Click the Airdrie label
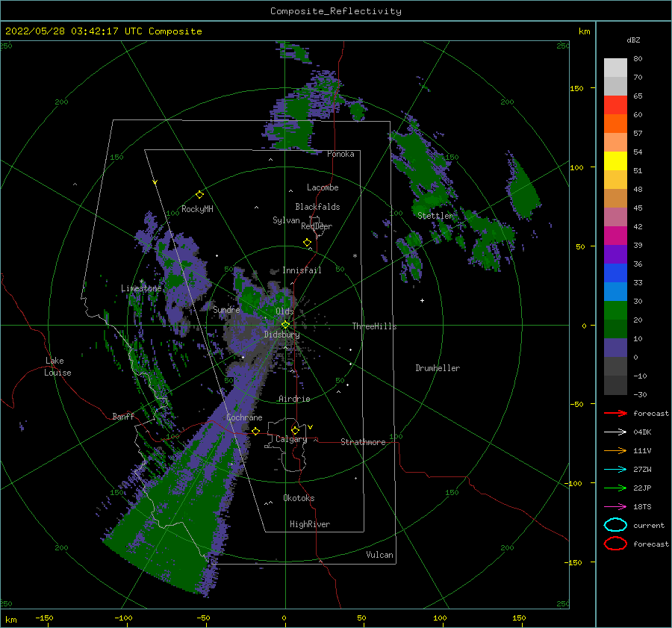The image size is (672, 628). pyautogui.click(x=294, y=399)
